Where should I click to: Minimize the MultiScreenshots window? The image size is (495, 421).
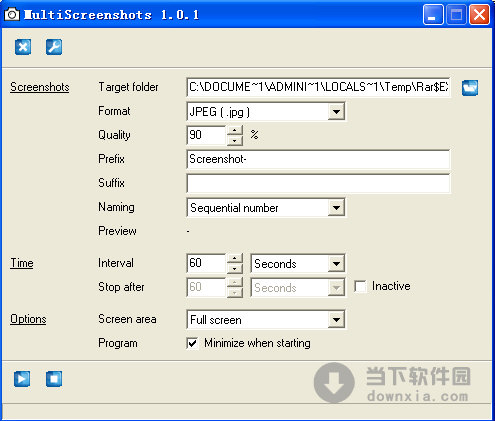tap(433, 15)
